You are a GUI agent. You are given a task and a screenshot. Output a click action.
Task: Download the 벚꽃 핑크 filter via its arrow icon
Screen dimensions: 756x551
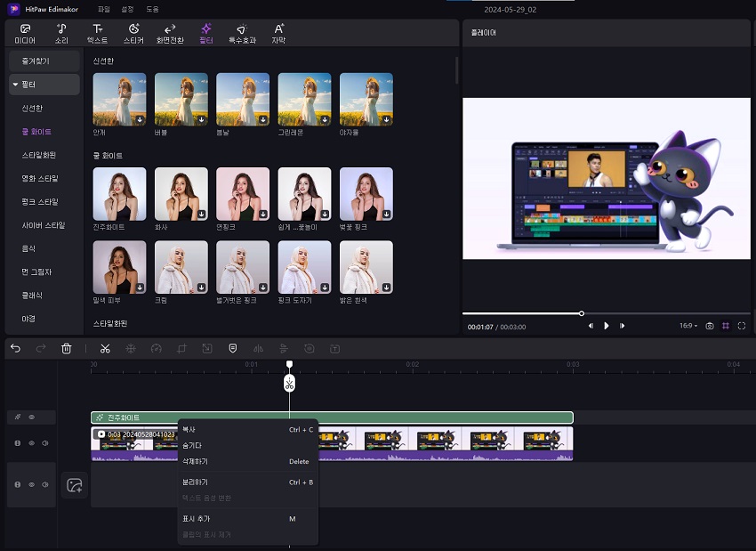coord(387,214)
